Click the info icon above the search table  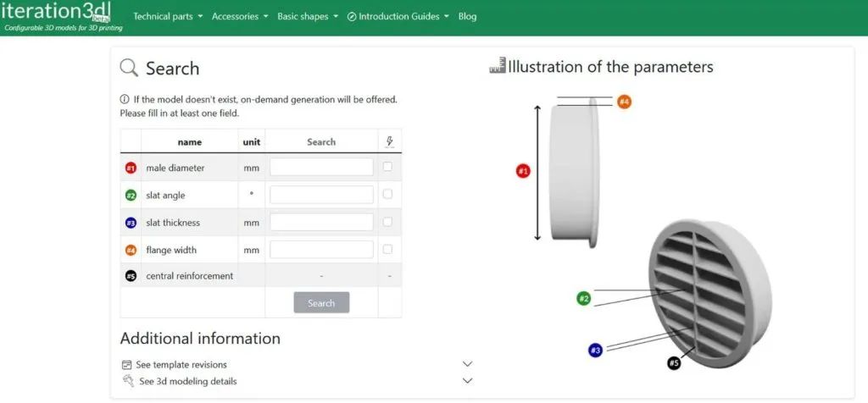coord(125,99)
